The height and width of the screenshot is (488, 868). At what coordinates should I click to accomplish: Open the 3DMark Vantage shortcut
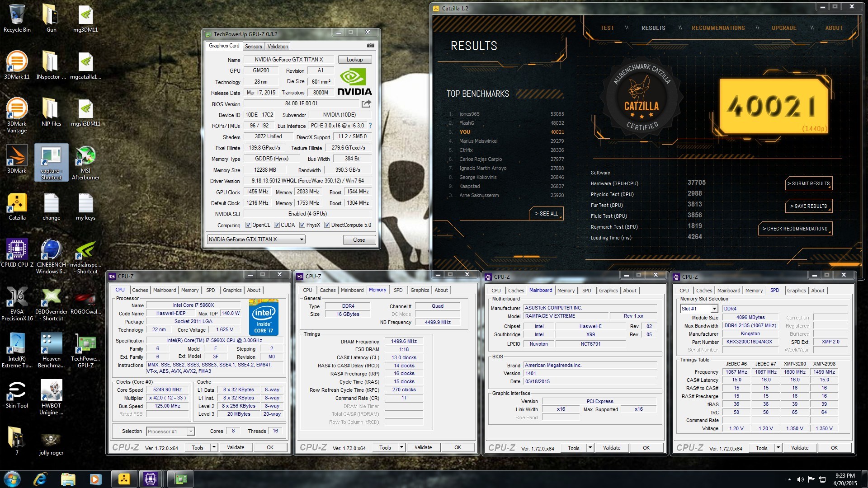[x=17, y=115]
